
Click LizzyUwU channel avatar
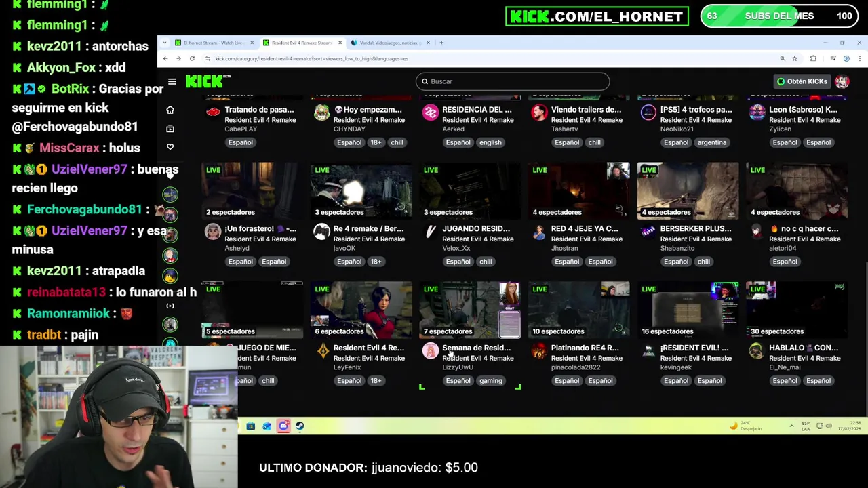(431, 351)
